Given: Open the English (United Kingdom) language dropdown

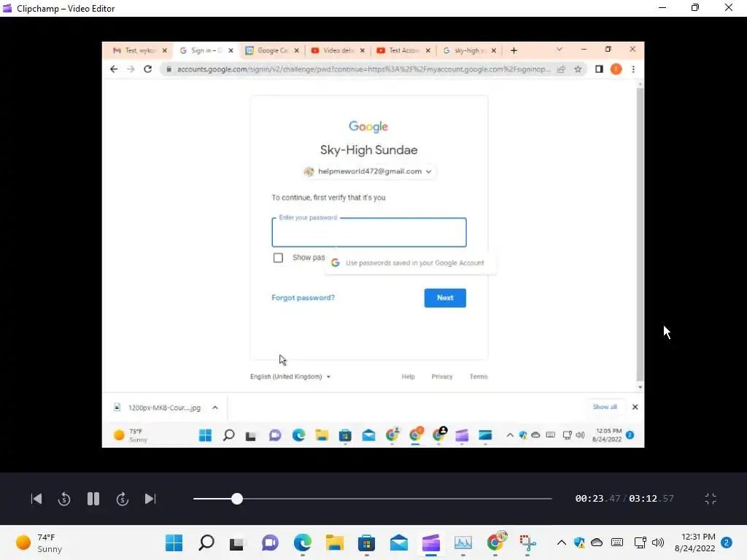Looking at the screenshot, I should coord(290,377).
